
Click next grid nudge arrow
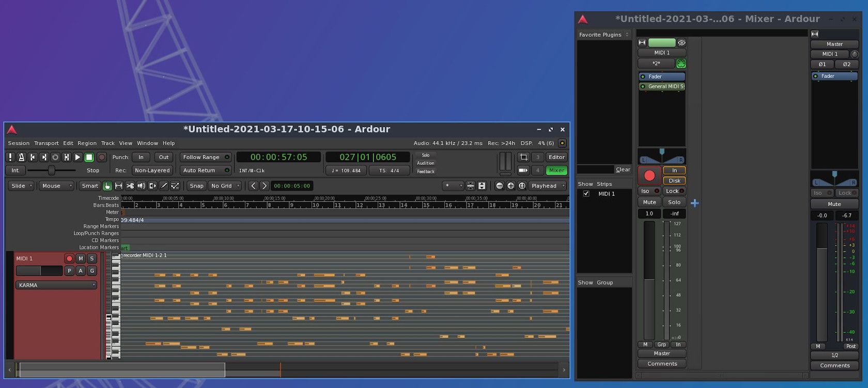point(264,186)
